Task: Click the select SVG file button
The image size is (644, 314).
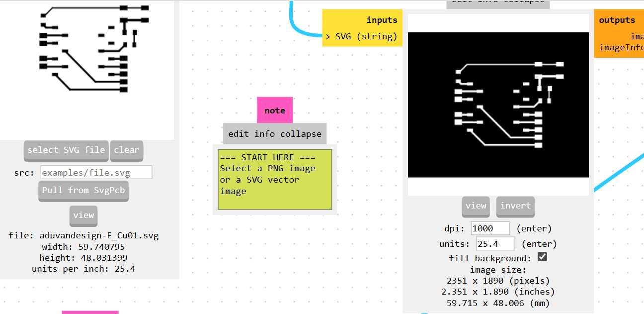Action: click(x=66, y=150)
